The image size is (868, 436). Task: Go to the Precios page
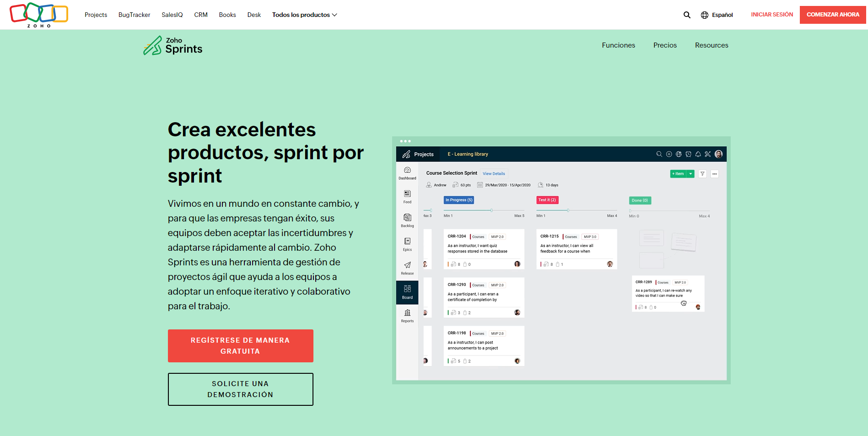click(x=665, y=45)
